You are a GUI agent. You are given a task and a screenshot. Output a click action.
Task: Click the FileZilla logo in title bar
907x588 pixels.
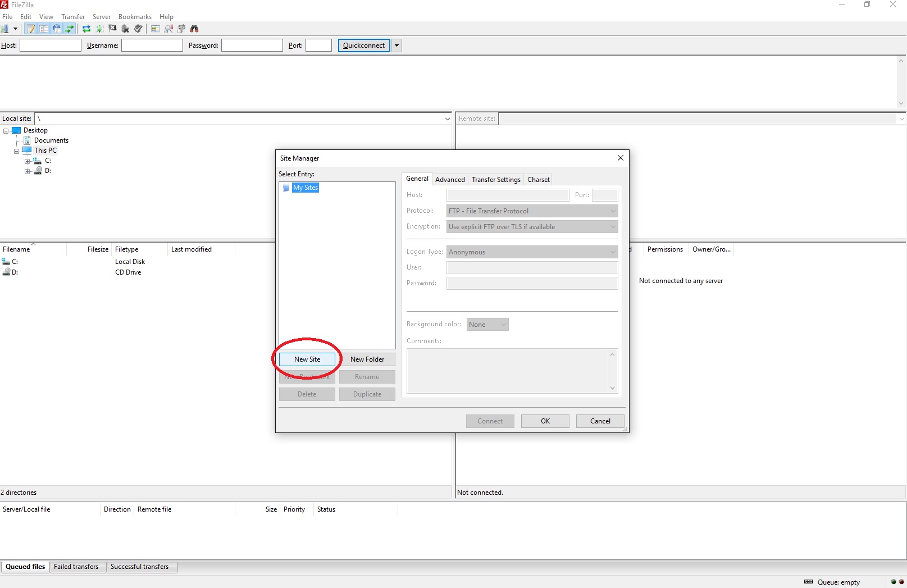[4, 4]
